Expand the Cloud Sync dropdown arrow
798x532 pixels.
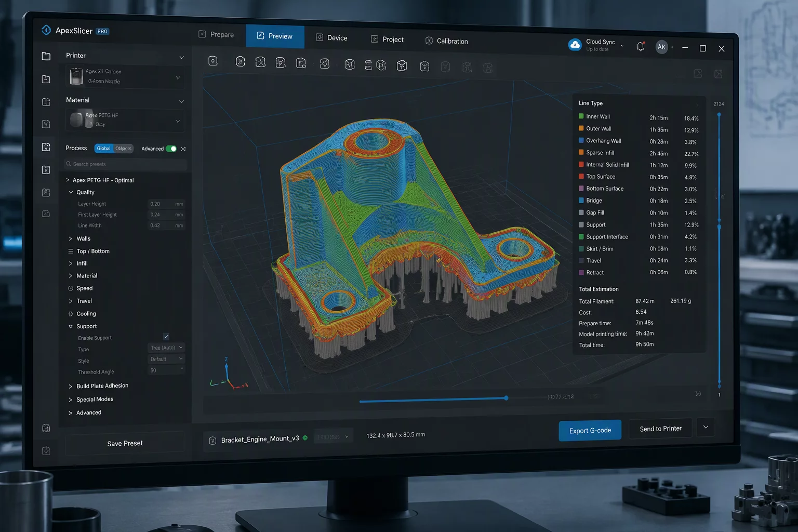[622, 46]
